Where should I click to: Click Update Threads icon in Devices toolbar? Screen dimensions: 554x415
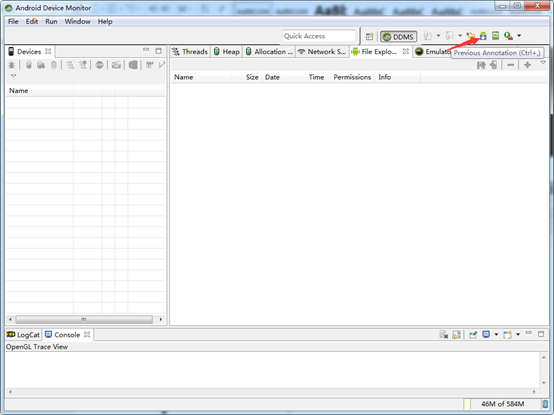click(70, 65)
